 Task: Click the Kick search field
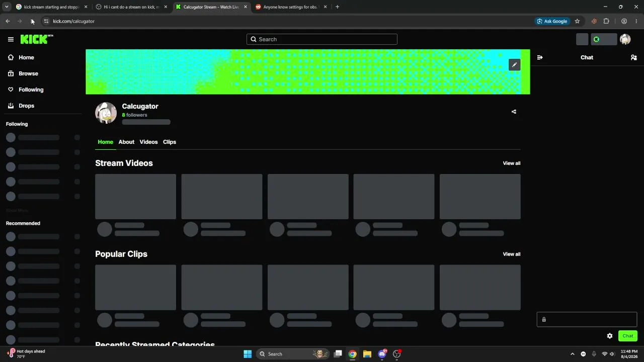point(322,39)
